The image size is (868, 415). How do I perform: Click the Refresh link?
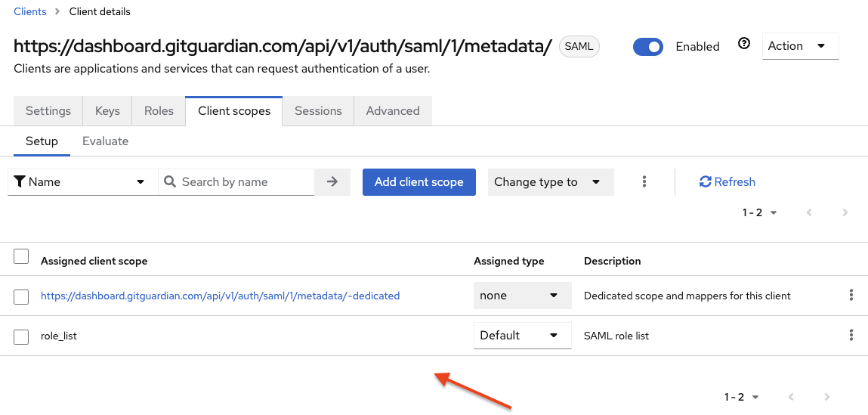click(727, 181)
